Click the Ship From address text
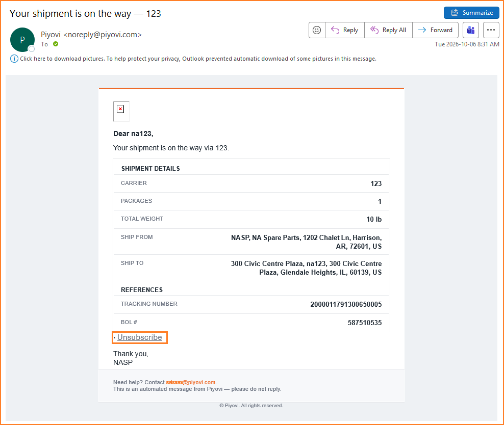The image size is (504, 425). click(x=306, y=242)
